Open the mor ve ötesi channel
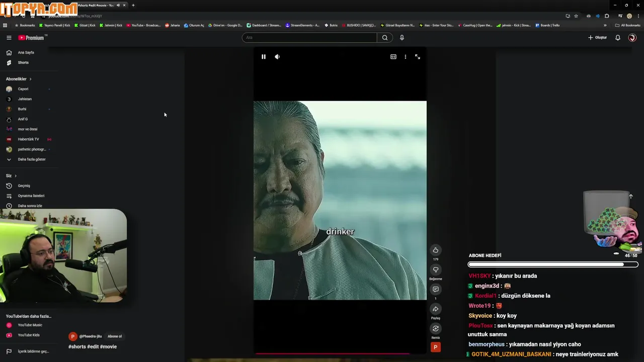The image size is (644, 362). click(28, 129)
